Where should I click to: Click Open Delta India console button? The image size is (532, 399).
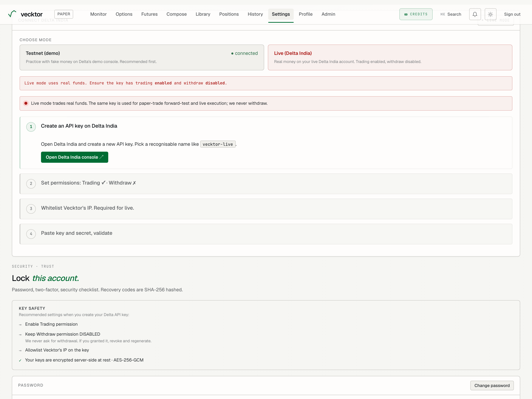[x=75, y=157]
